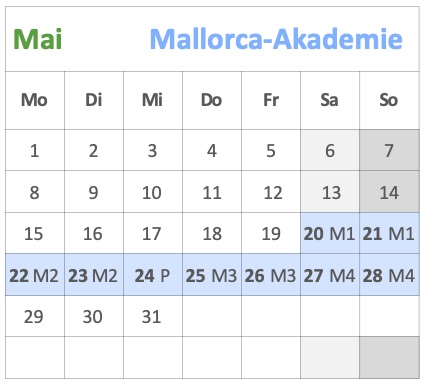Select day 7 in the Sunday column
The width and height of the screenshot is (426, 384).
[389, 150]
